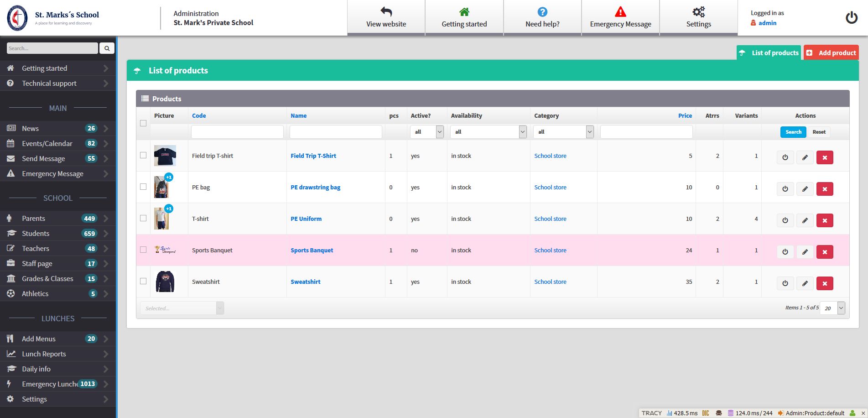Switch to the Add product tab
This screenshot has height=418, width=868.
coord(831,53)
